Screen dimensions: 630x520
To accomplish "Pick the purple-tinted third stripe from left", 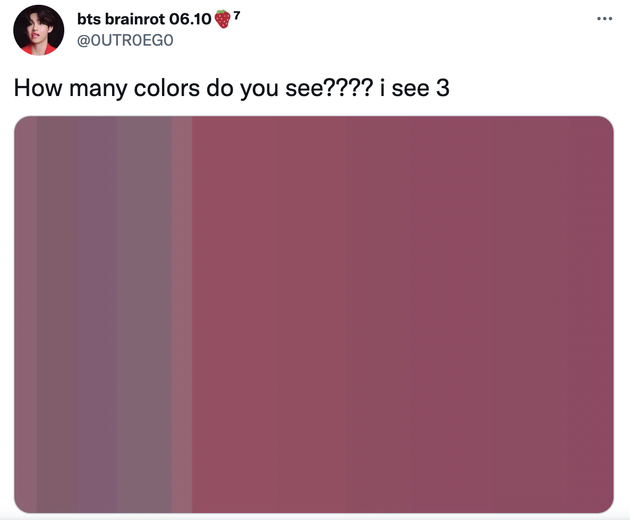I will [98, 314].
